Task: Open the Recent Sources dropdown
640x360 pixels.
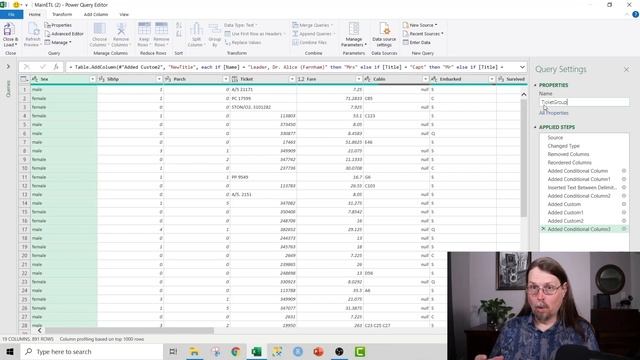Action: click(x=423, y=34)
